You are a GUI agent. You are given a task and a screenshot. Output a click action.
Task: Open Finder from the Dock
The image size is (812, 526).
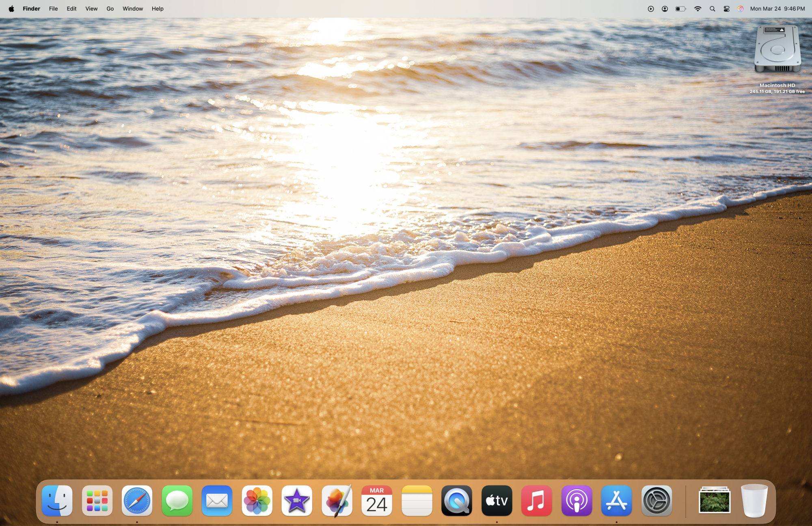pyautogui.click(x=57, y=500)
